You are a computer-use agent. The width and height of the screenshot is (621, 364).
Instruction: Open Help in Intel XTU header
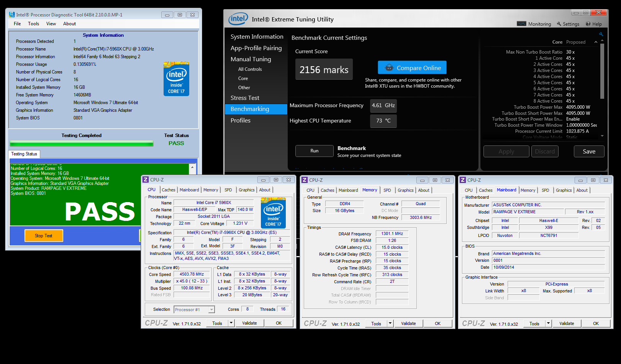[594, 24]
